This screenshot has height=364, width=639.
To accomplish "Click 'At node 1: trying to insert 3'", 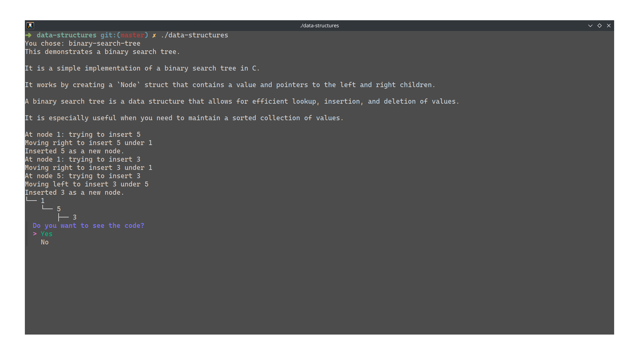I will [83, 159].
